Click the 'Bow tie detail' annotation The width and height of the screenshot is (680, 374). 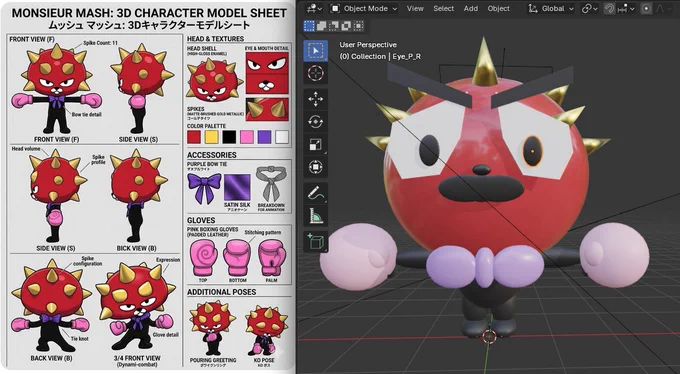[86, 115]
